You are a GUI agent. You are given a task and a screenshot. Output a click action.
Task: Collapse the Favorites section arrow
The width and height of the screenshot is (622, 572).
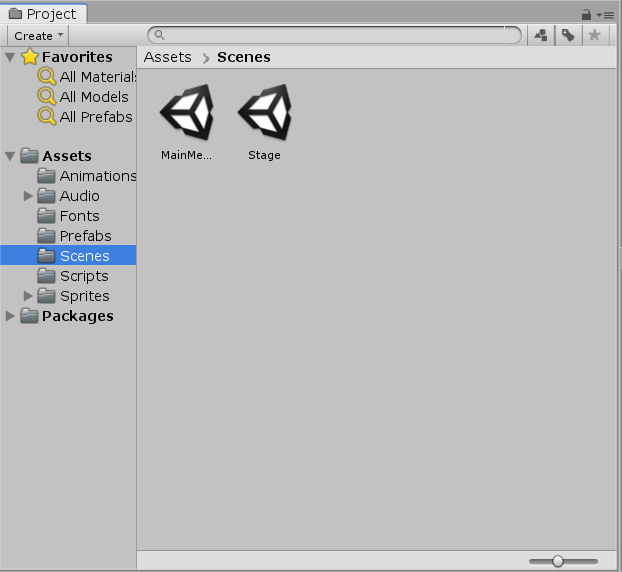(10, 57)
